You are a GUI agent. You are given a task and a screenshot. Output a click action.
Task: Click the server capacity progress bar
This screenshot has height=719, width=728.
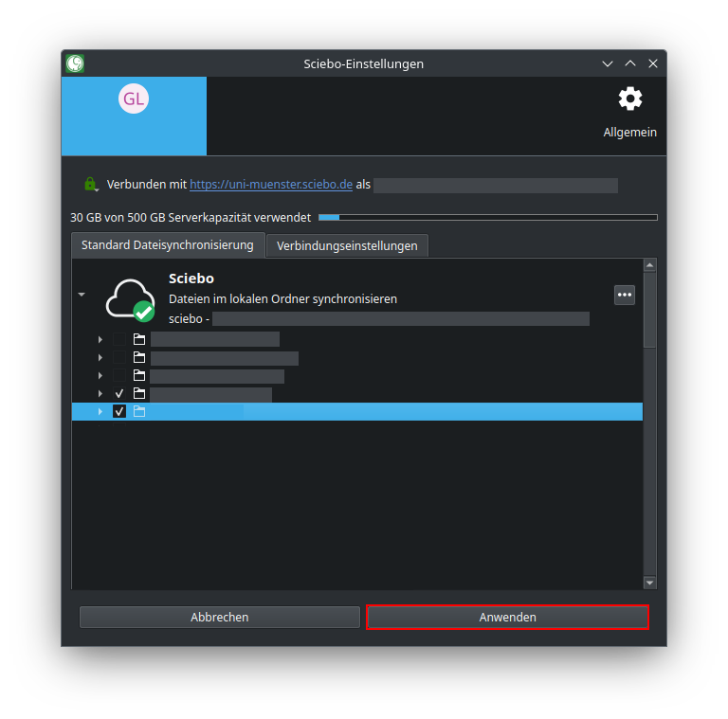[488, 217]
